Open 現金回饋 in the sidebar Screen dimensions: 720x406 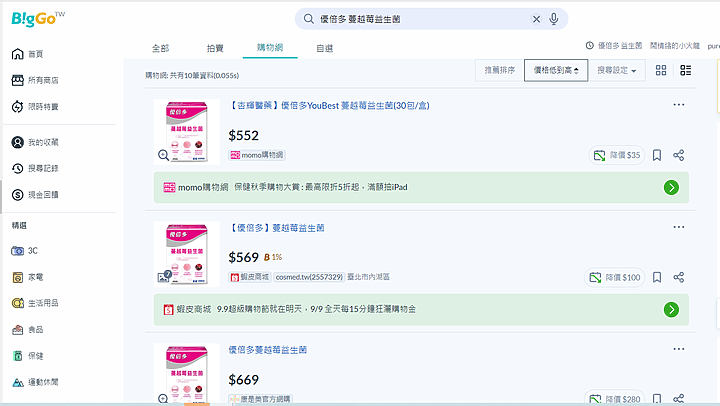[35, 195]
